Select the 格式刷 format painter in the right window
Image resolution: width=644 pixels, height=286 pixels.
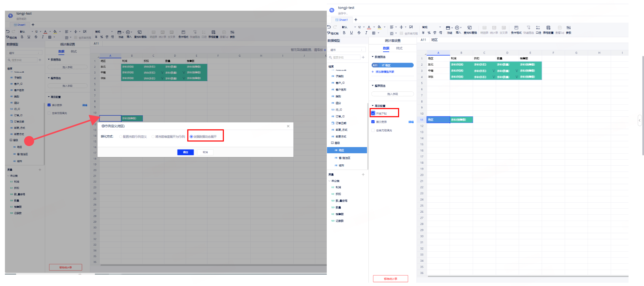point(333,33)
